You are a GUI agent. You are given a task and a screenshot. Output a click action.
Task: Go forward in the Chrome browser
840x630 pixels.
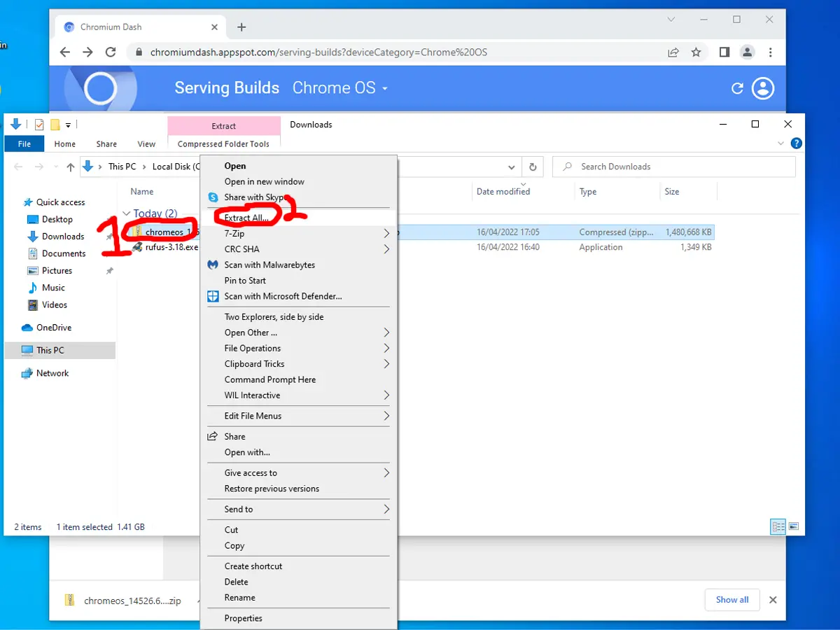(87, 52)
